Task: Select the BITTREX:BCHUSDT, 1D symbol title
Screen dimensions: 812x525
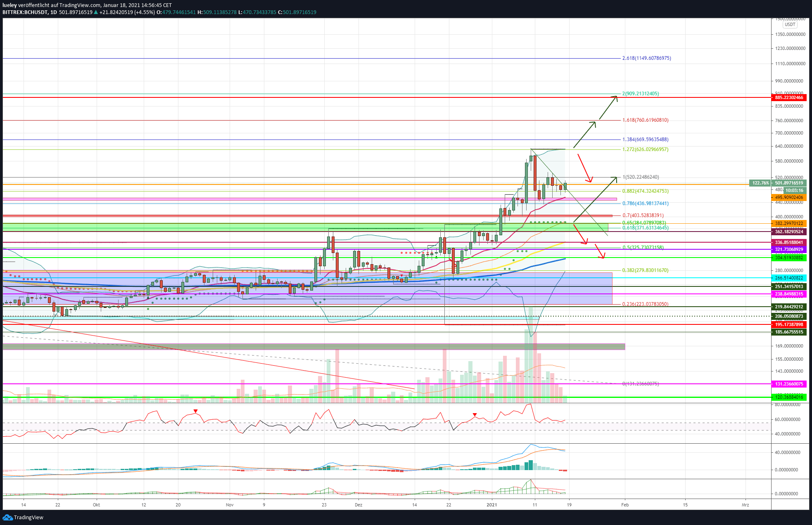Action: tap(30, 12)
